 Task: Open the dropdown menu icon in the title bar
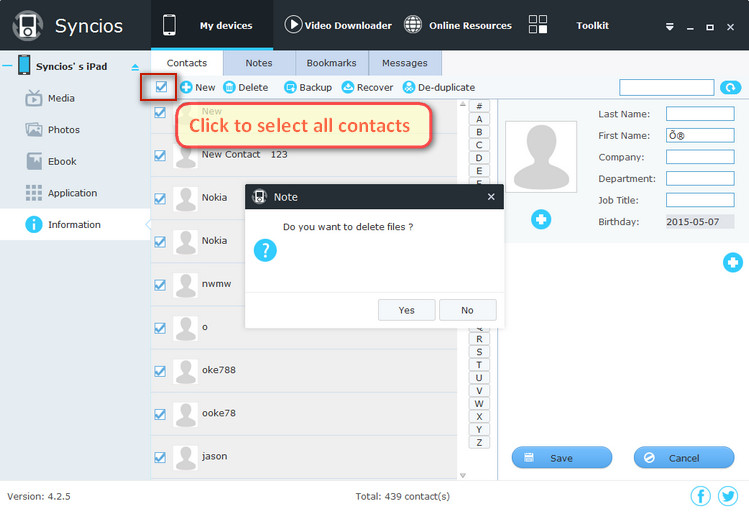(x=670, y=27)
